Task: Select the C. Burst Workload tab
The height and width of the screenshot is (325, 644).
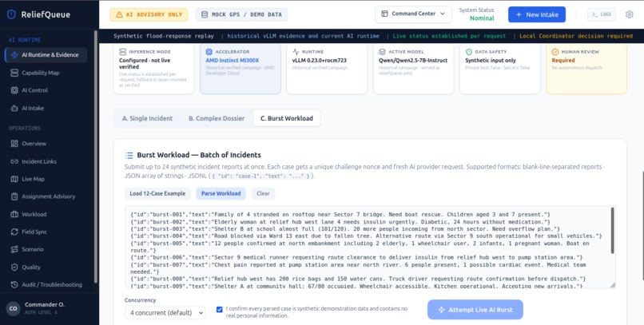Action: tap(287, 118)
